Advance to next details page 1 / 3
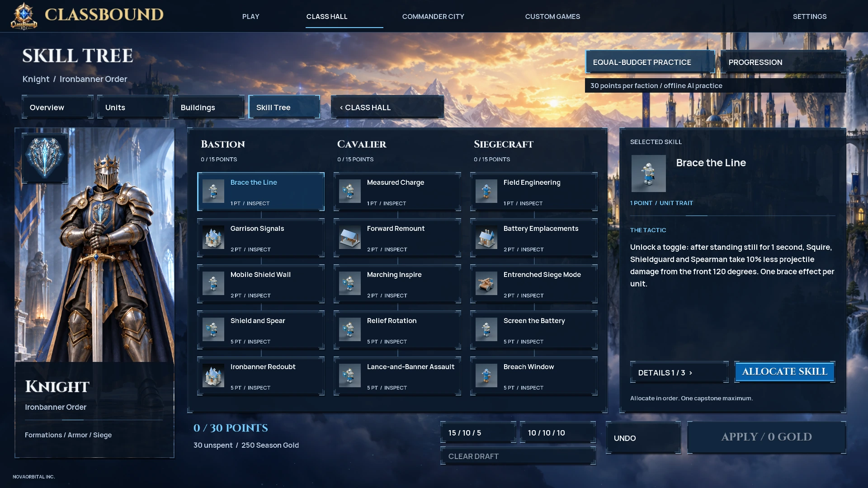Image resolution: width=868 pixels, height=488 pixels. tap(679, 372)
